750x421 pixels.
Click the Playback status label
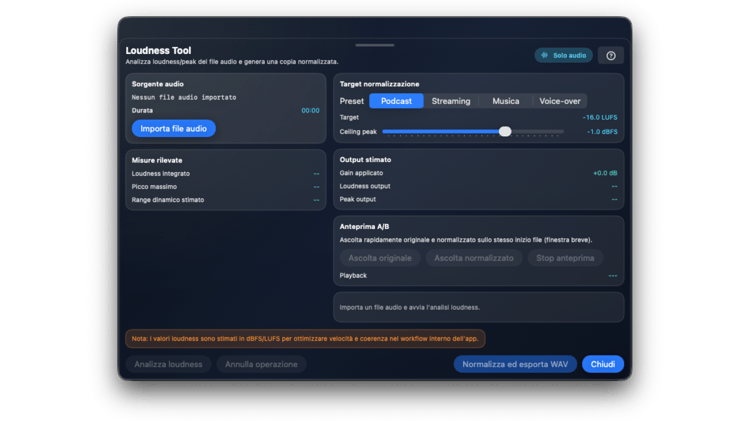pyautogui.click(x=353, y=276)
